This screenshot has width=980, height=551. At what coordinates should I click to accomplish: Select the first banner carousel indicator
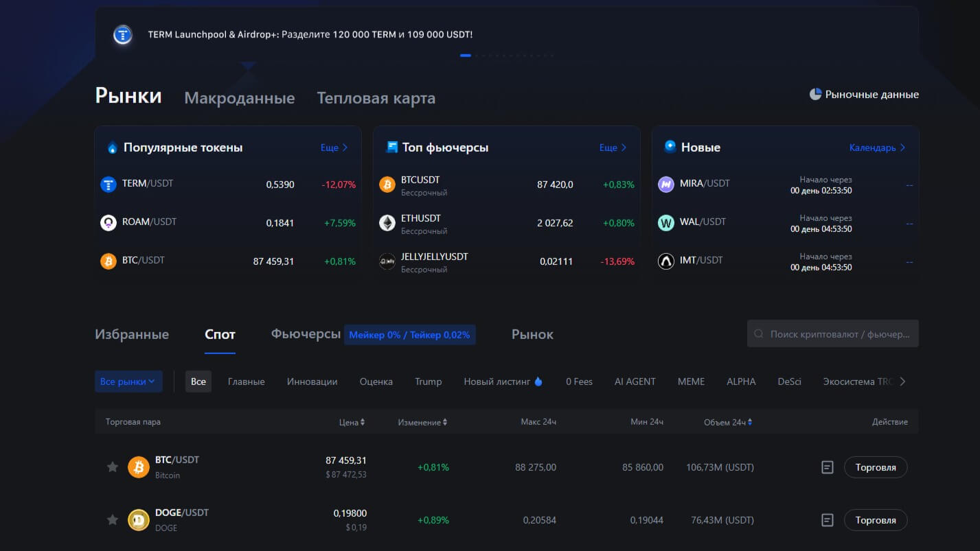click(x=466, y=56)
